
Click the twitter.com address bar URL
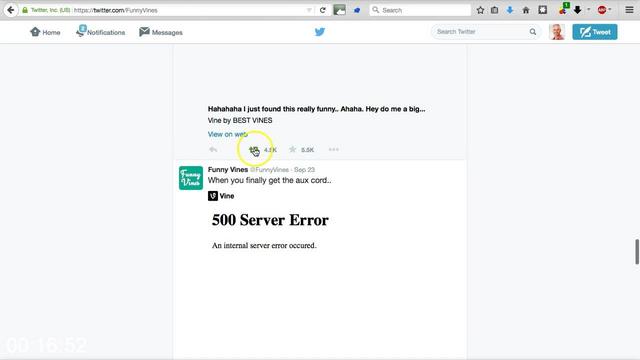pyautogui.click(x=116, y=10)
